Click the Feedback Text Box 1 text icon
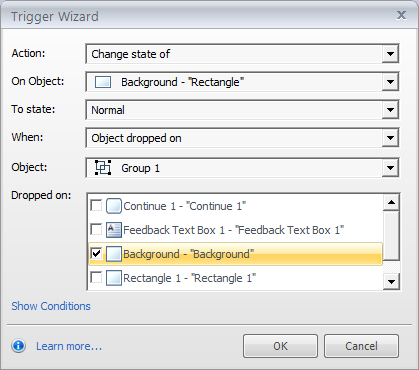 pos(114,230)
